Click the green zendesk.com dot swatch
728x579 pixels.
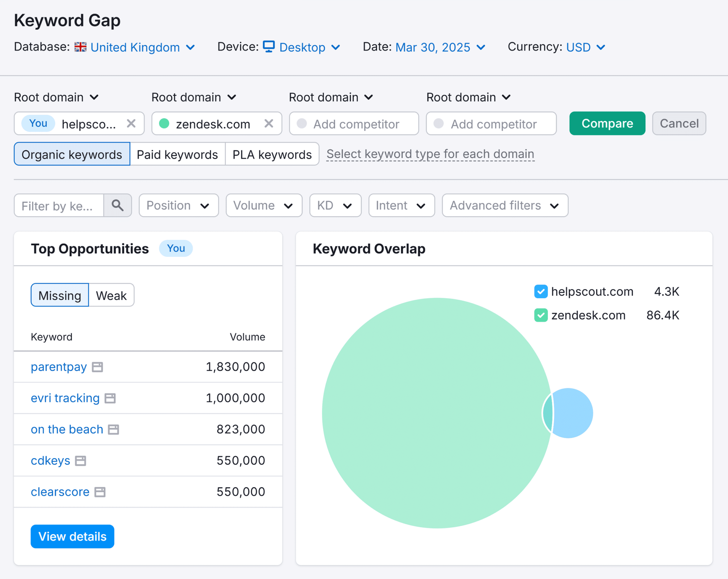click(x=164, y=124)
